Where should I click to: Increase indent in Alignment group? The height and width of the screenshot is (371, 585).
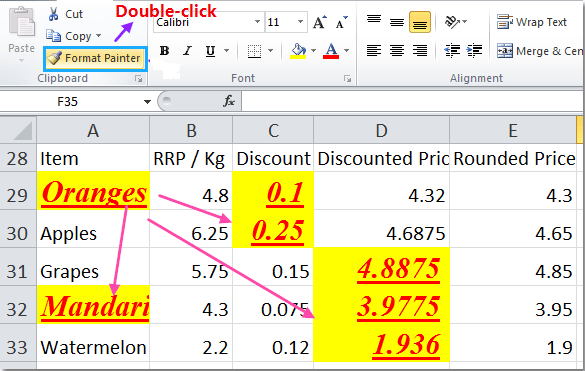coord(474,50)
